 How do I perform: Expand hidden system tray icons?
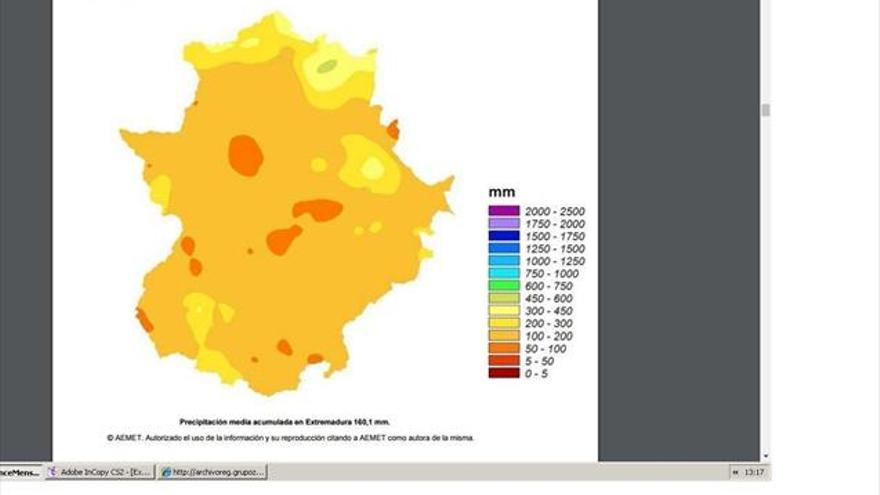point(736,472)
